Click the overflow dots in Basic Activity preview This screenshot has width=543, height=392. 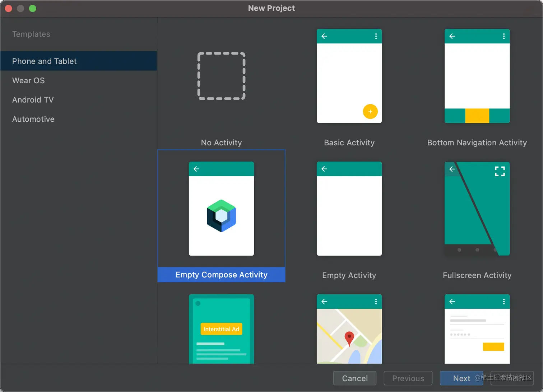(x=376, y=36)
